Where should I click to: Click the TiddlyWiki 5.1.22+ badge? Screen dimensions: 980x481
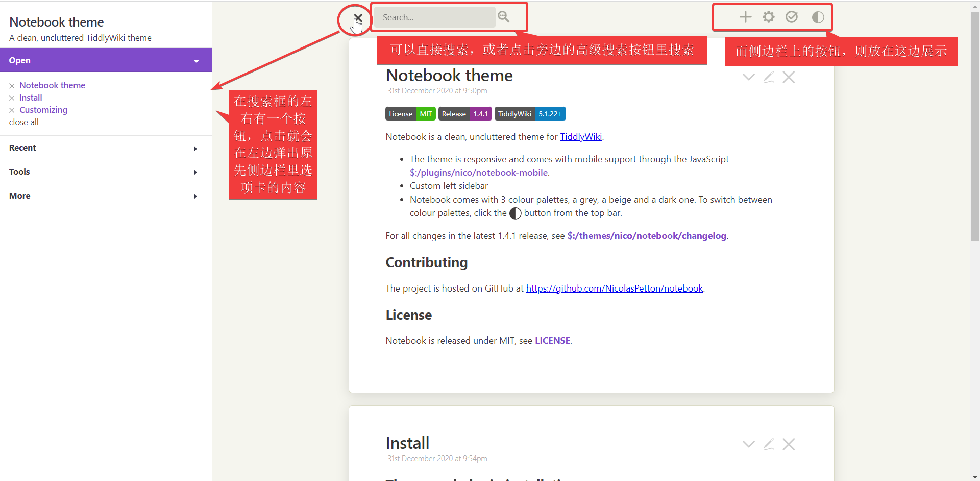(x=530, y=114)
